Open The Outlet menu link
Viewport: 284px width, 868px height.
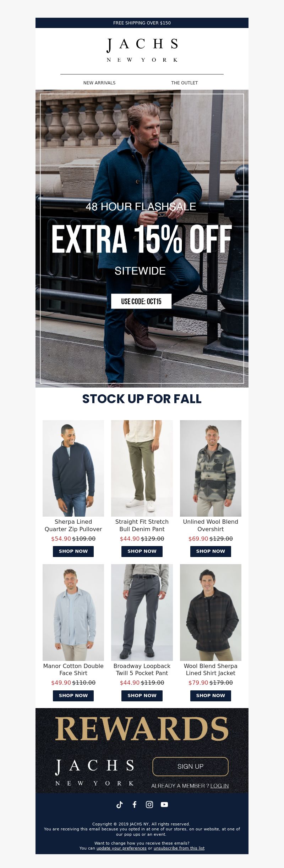pos(185,83)
